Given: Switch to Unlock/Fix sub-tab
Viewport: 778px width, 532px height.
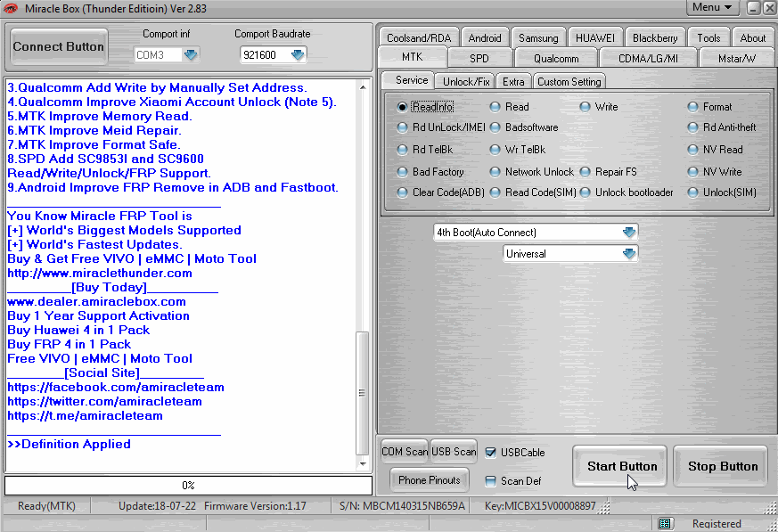Looking at the screenshot, I should pyautogui.click(x=466, y=81).
